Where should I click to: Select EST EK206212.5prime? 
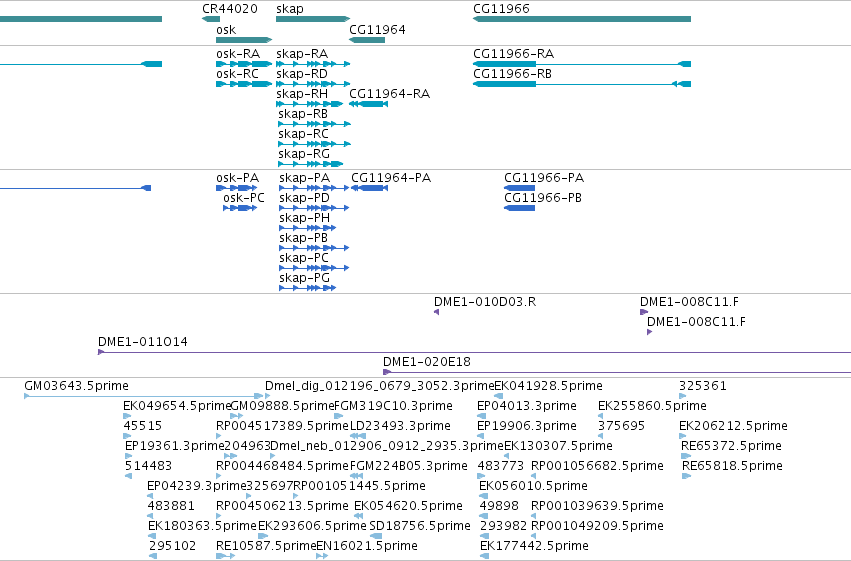coord(733,426)
